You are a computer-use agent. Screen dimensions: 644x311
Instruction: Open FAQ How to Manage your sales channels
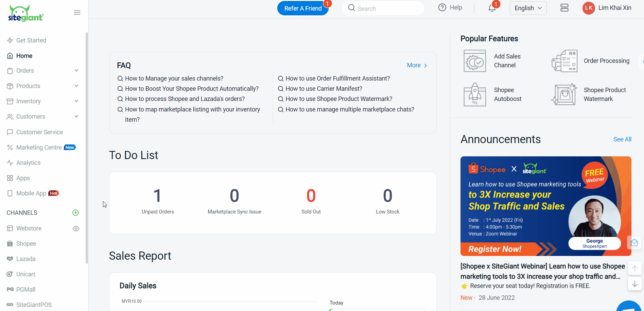tap(174, 79)
